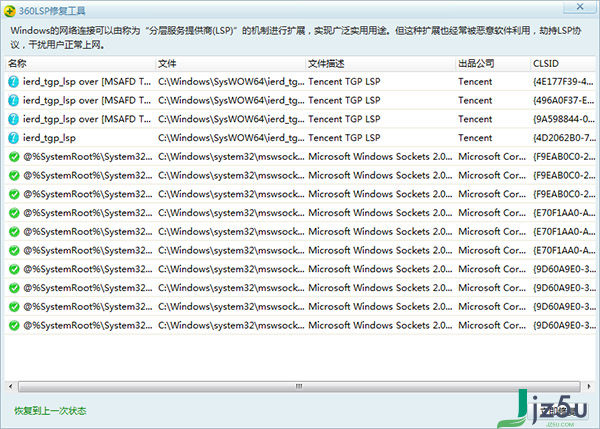Select CLSID cell {4D2062B0-7...
The image size is (600, 429).
click(564, 138)
